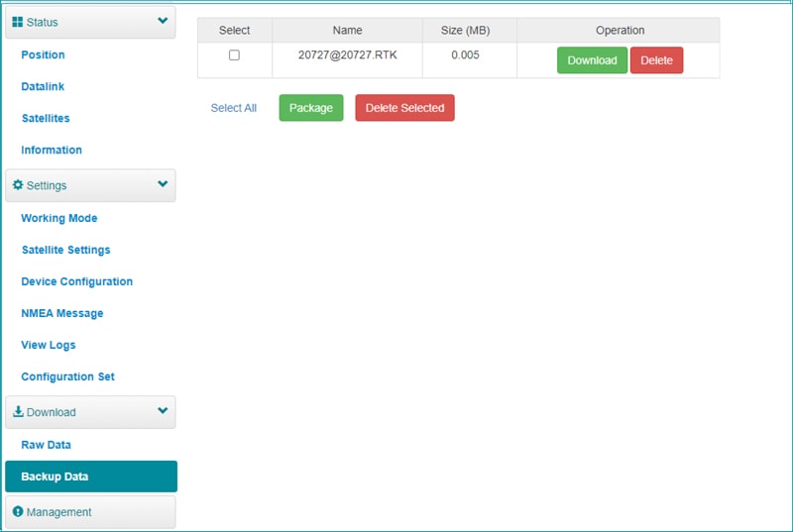Click the Status grid icon
Viewport: 793px width, 532px height.
pyautogui.click(x=18, y=22)
